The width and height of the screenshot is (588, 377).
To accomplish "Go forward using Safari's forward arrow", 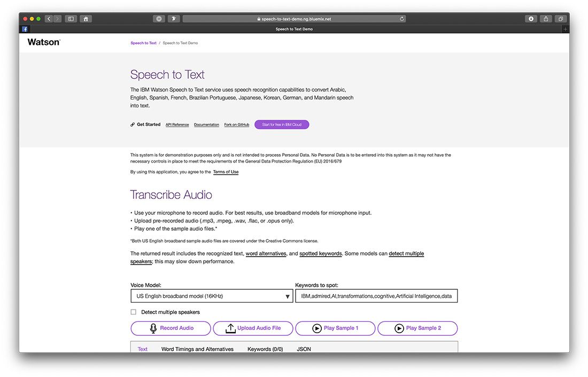I will click(57, 19).
